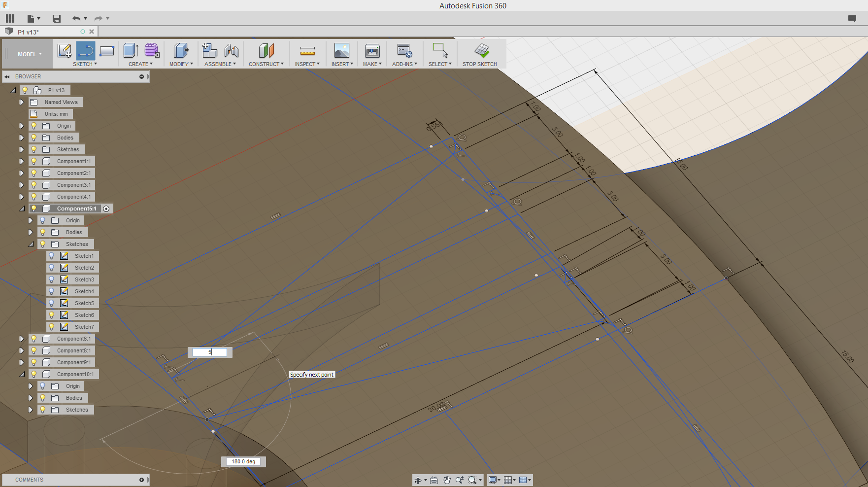868x487 pixels.
Task: Select the Construct plane tool icon
Action: (266, 50)
